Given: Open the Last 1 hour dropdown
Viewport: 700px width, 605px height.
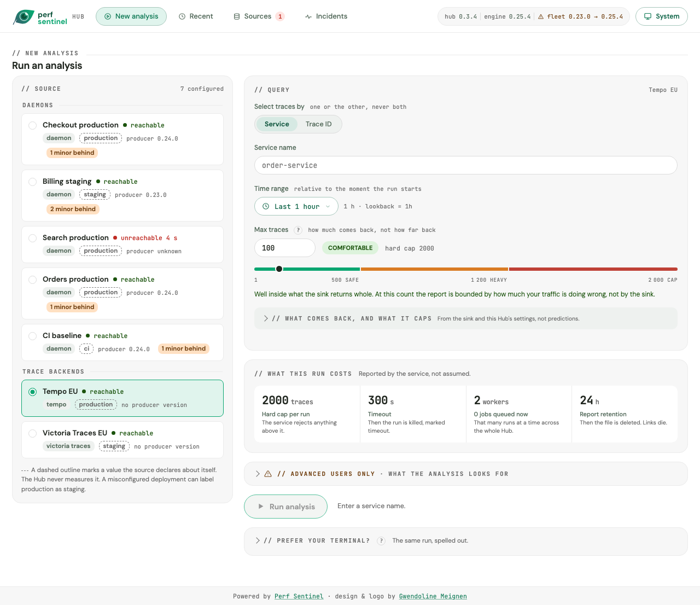Looking at the screenshot, I should (x=296, y=207).
